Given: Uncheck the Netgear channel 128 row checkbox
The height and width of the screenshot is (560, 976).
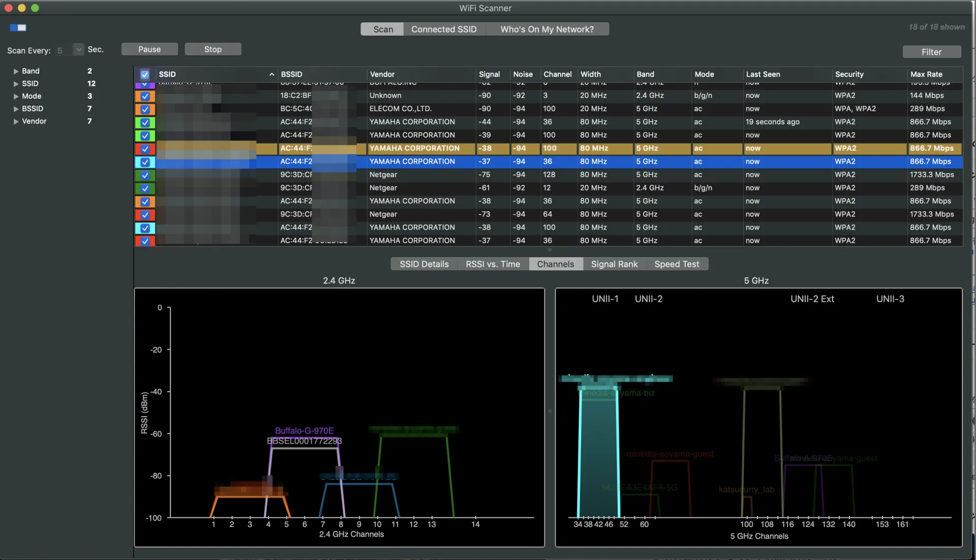Looking at the screenshot, I should (145, 175).
